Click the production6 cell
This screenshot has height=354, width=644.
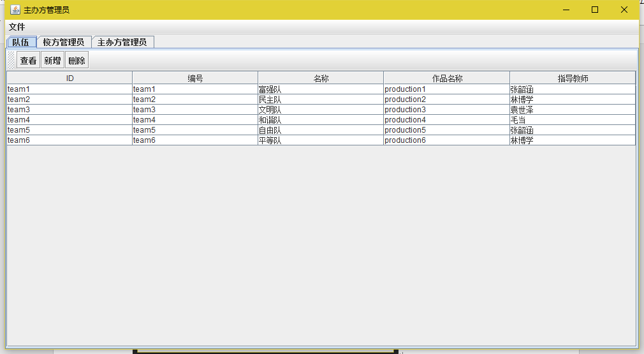click(447, 140)
